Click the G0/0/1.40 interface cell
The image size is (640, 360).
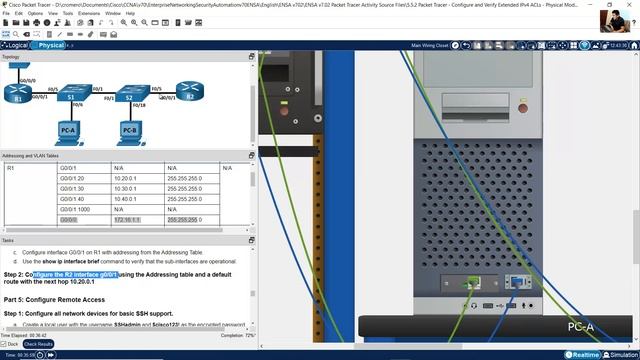pos(84,199)
